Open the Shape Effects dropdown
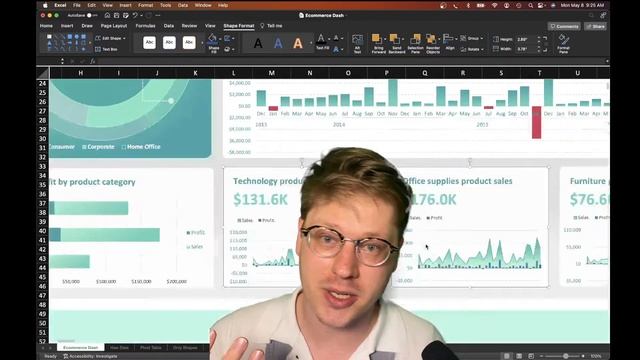This screenshot has width=640, height=360. 229,49
